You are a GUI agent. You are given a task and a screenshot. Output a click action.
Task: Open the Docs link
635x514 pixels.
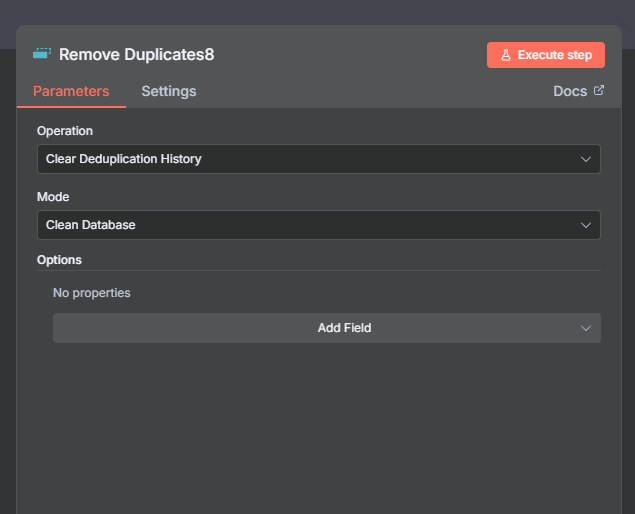coord(570,91)
